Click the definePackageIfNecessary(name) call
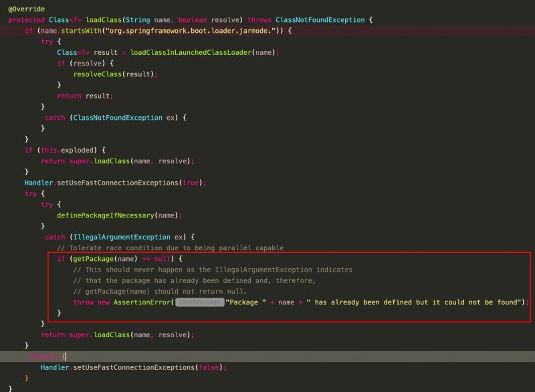 [x=114, y=215]
